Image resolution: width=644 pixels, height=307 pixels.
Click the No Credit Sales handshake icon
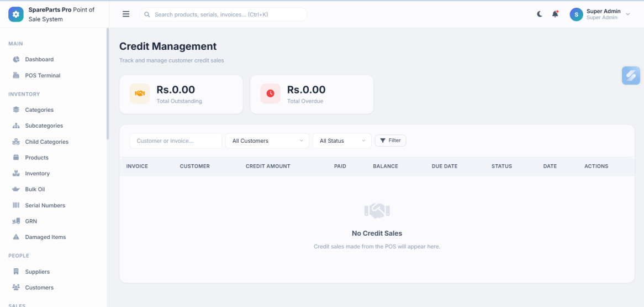(377, 211)
